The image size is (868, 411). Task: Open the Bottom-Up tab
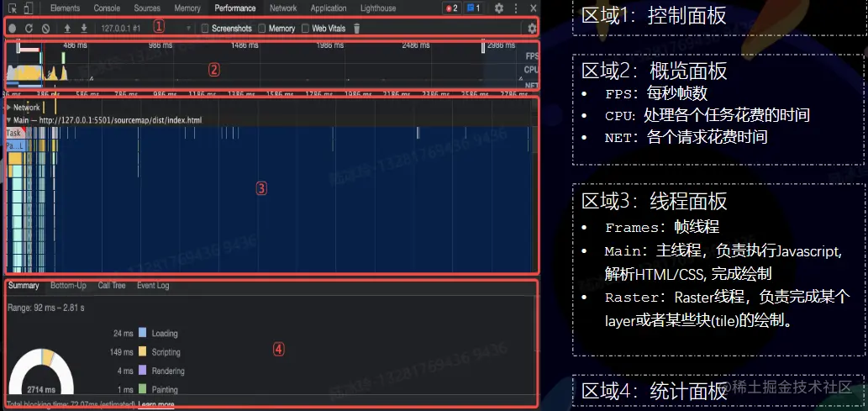tap(68, 285)
